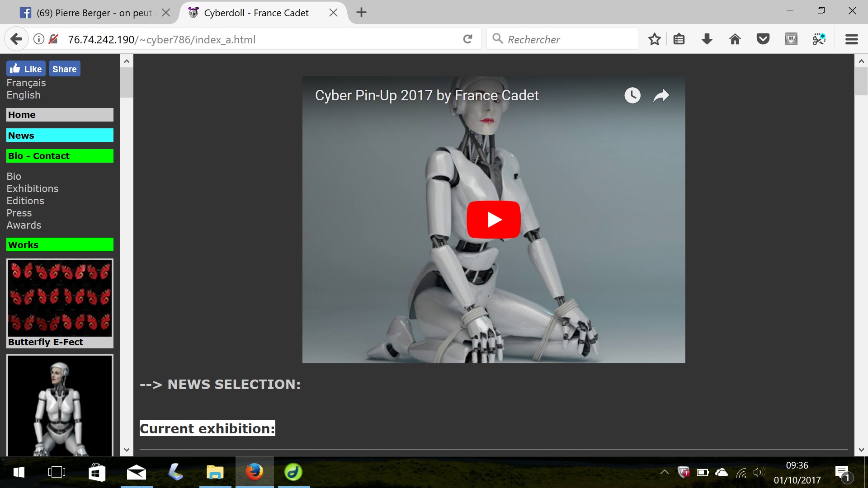This screenshot has width=868, height=488.
Task: Click the main page scrollbar up arrow
Action: [861, 61]
